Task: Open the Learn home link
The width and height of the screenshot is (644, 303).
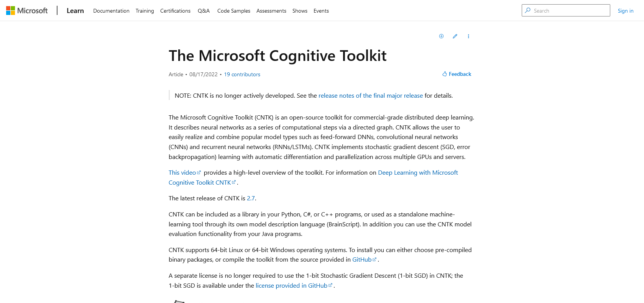Action: pos(75,11)
